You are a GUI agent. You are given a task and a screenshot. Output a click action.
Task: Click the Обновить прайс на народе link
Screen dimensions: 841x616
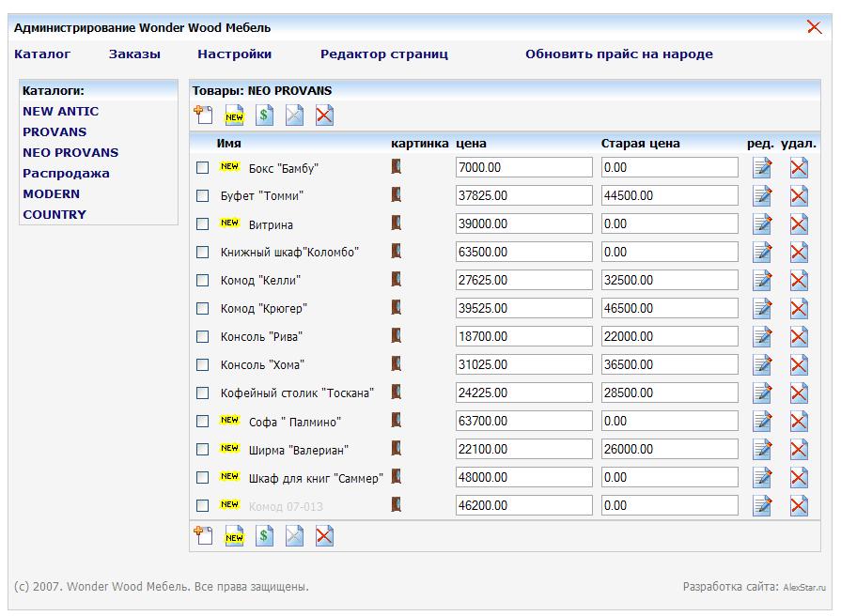click(618, 54)
